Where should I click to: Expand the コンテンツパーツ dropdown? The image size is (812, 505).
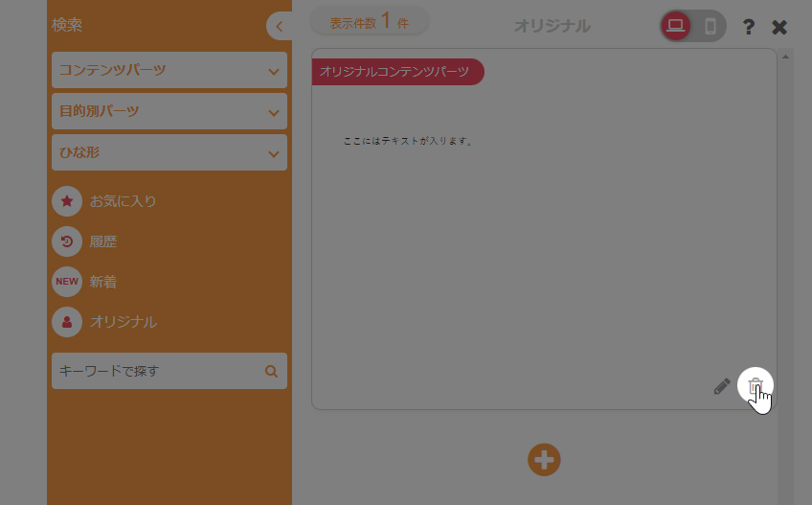pos(169,70)
